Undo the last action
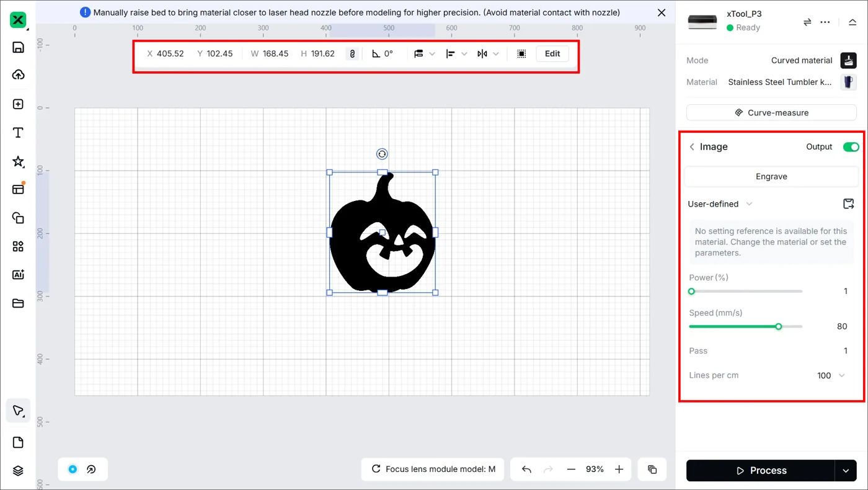This screenshot has height=490, width=868. coord(526,470)
